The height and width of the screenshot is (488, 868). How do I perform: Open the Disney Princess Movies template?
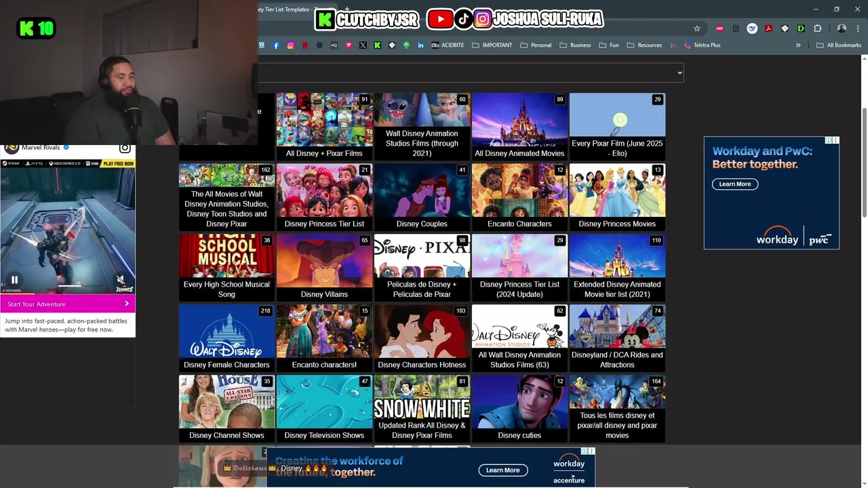click(x=617, y=197)
